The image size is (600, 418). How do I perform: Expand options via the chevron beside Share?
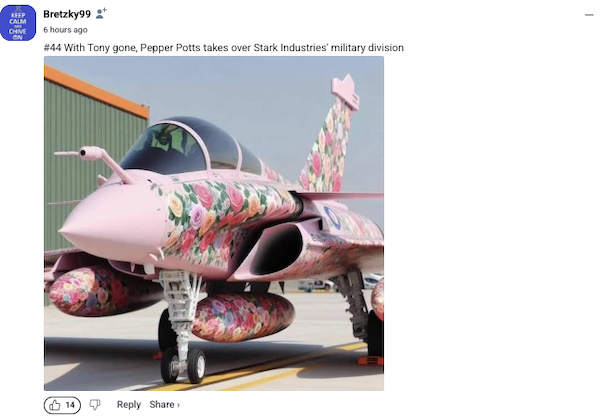pos(178,405)
